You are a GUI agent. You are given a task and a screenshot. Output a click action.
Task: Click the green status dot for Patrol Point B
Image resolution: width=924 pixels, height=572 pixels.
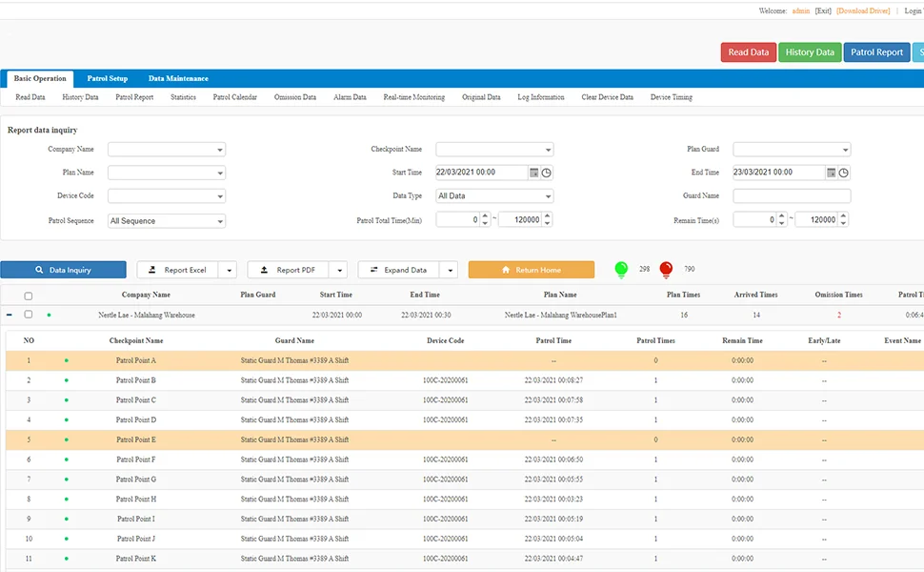click(x=66, y=380)
